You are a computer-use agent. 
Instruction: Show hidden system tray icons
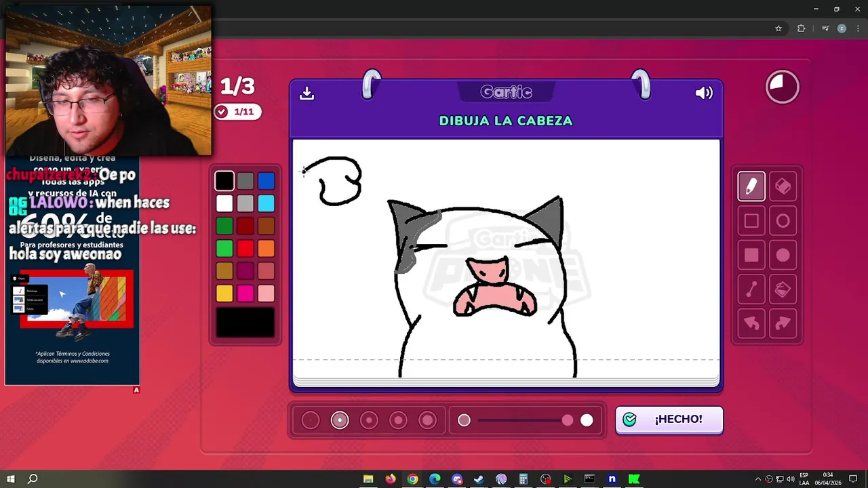(x=758, y=479)
